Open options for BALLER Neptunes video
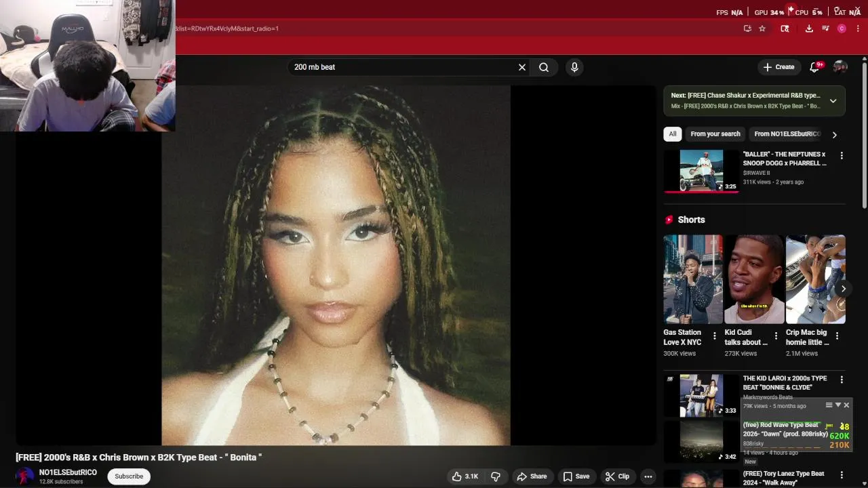This screenshot has width=868, height=488. 842,156
